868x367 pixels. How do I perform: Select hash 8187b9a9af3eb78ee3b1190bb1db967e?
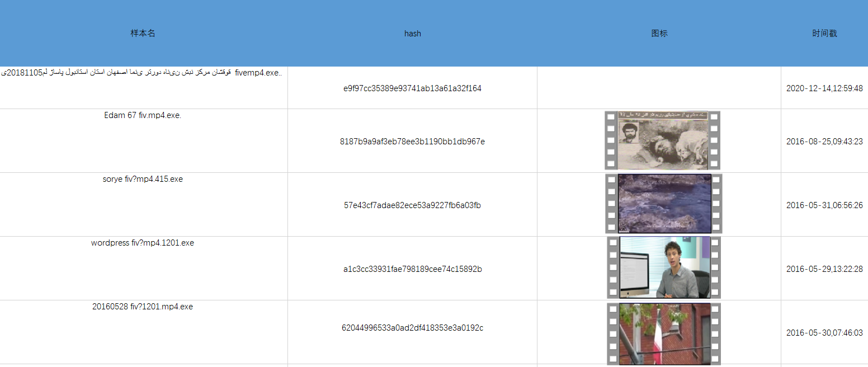click(x=413, y=142)
